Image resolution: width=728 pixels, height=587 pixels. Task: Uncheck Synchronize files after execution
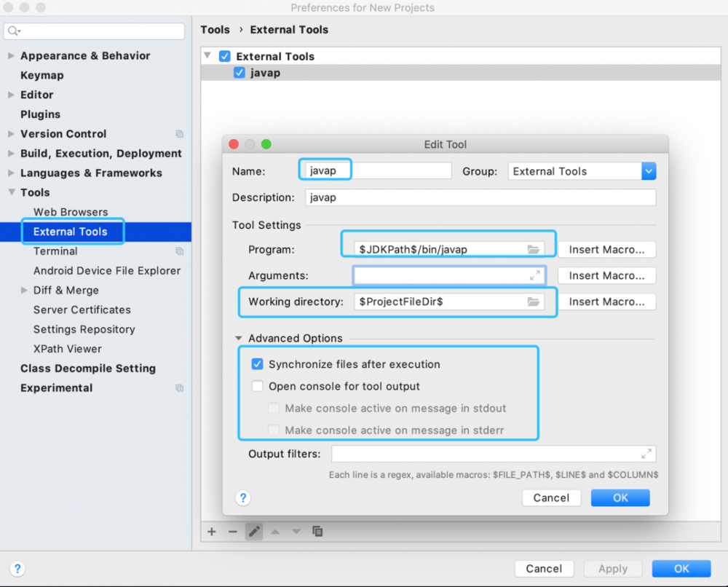(x=257, y=363)
